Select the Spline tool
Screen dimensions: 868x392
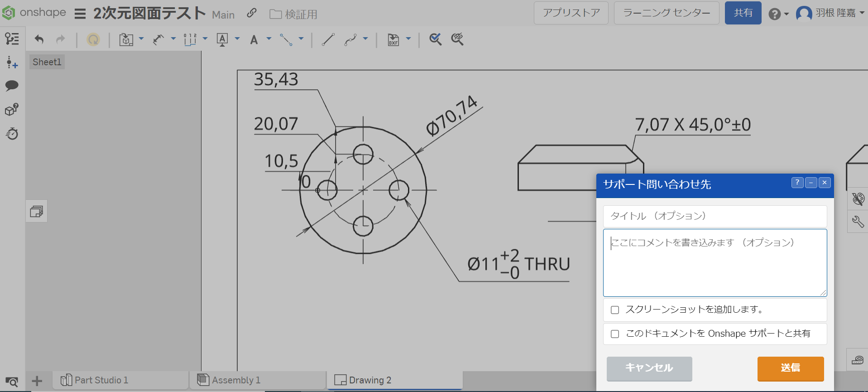(x=350, y=39)
